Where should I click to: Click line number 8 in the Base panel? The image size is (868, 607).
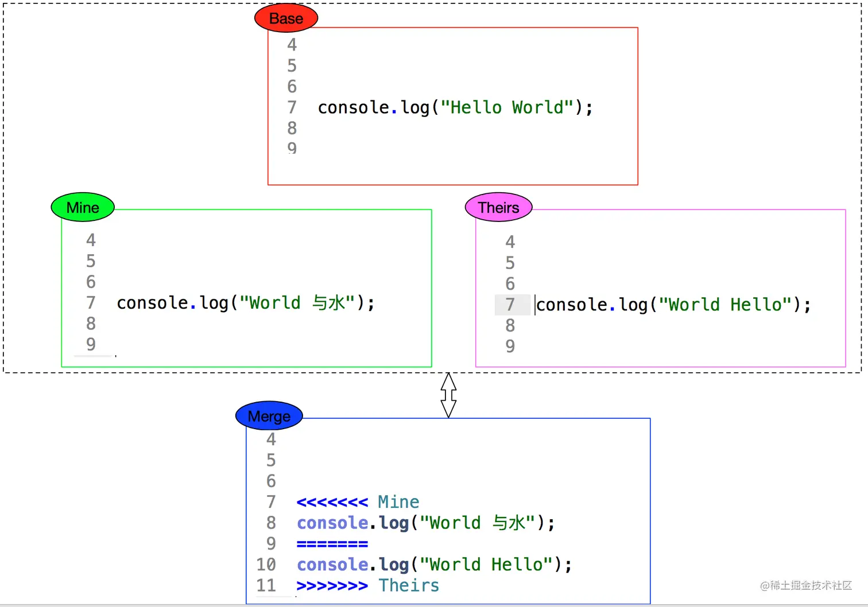(292, 128)
